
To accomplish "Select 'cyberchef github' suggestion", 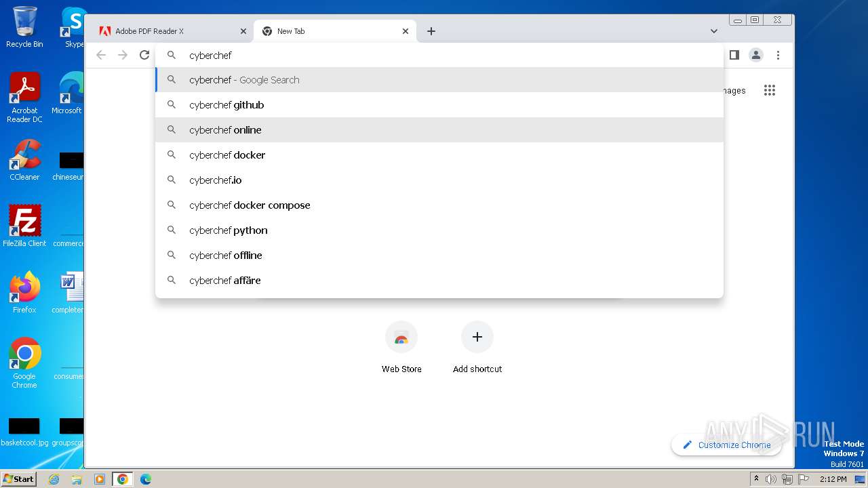I will point(439,105).
